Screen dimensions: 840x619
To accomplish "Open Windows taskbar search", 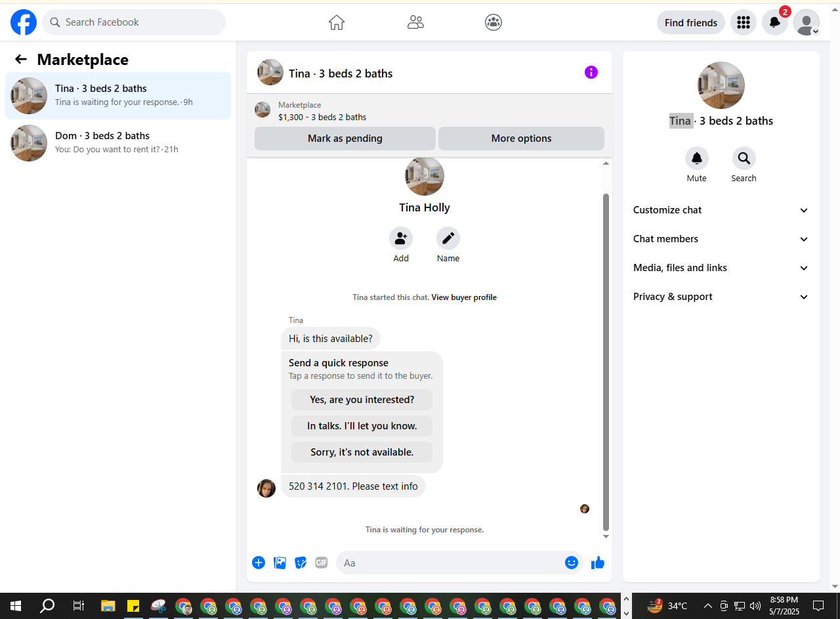I will pyautogui.click(x=47, y=606).
